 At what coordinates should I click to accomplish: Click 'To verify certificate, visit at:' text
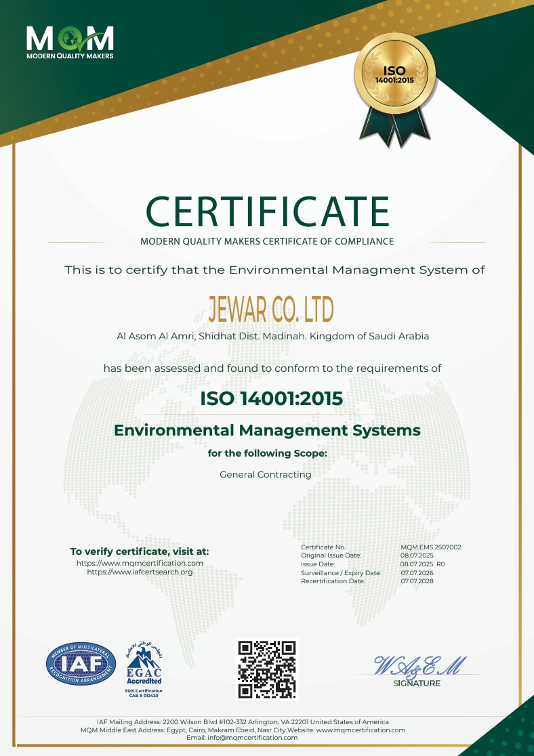click(x=140, y=551)
